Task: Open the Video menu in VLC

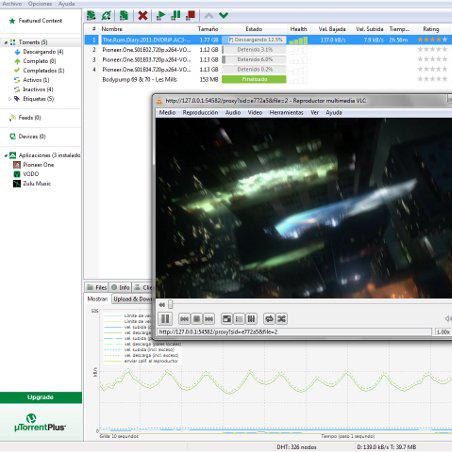Action: tap(255, 113)
